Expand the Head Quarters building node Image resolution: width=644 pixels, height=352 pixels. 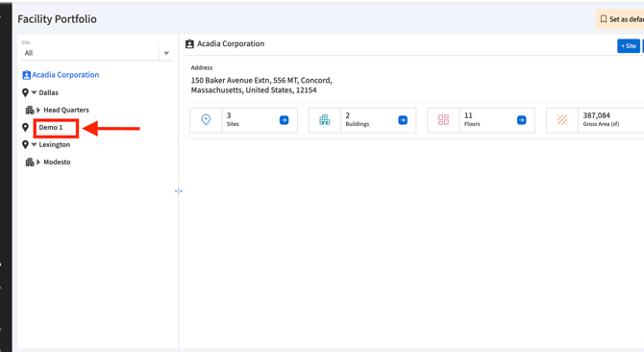point(38,110)
